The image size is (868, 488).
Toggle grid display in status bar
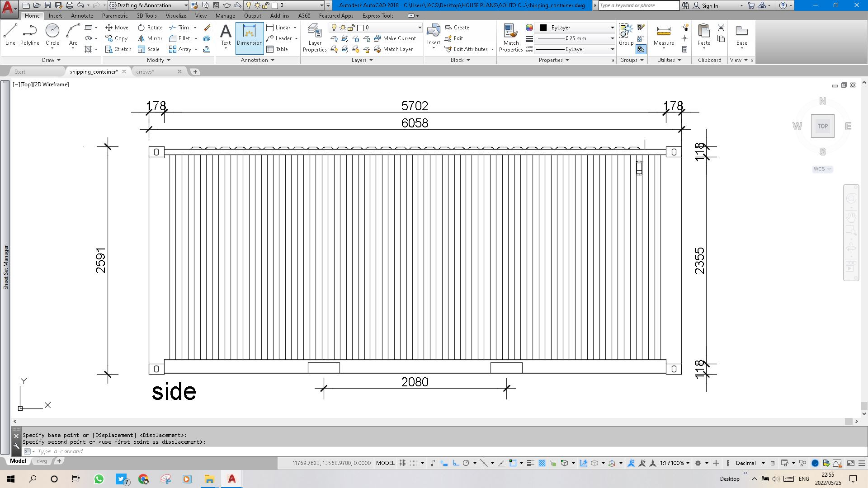pos(403,463)
